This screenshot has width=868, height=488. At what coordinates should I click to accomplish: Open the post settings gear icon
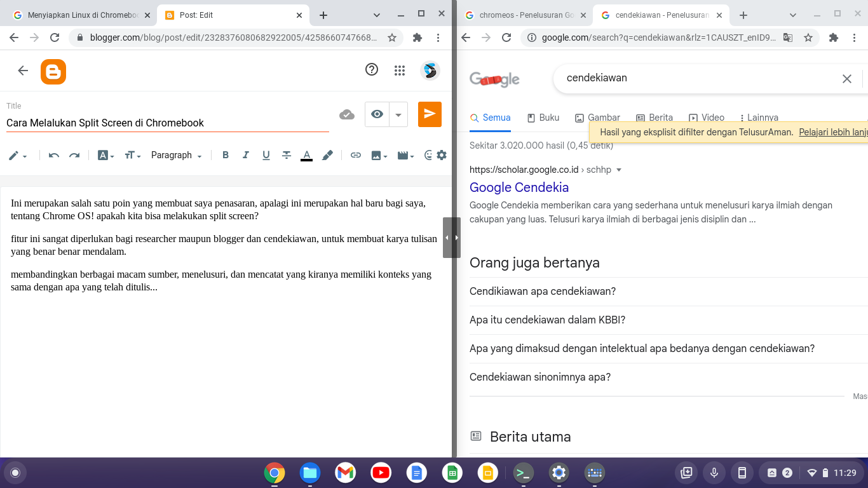click(442, 155)
